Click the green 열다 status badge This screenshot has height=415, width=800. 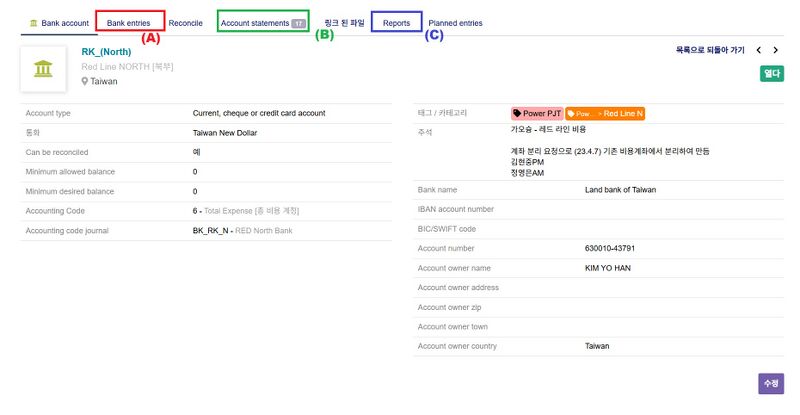[x=771, y=74]
